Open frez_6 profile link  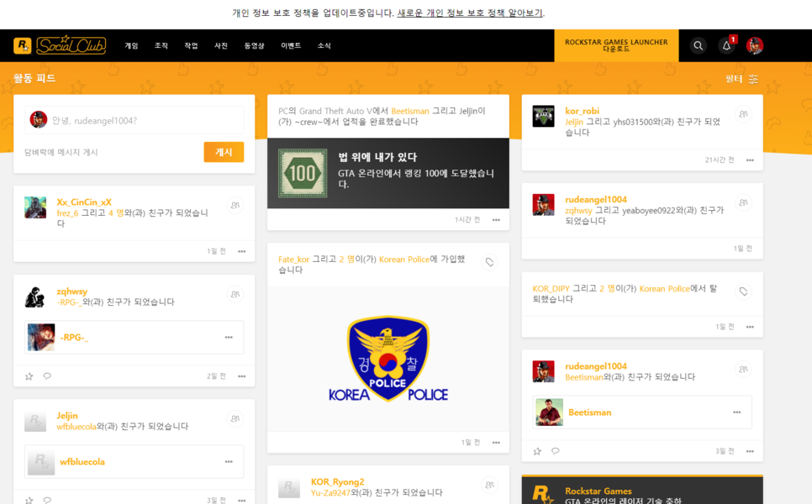67,213
